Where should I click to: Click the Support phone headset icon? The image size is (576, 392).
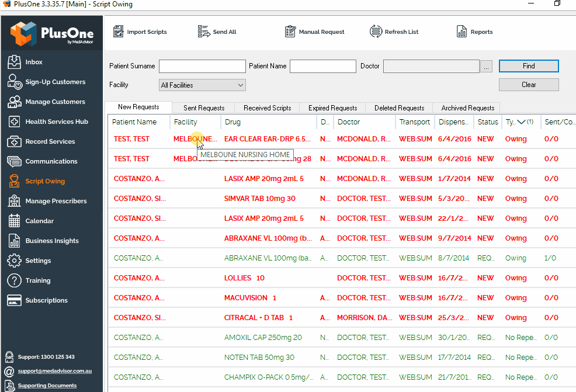point(9,357)
